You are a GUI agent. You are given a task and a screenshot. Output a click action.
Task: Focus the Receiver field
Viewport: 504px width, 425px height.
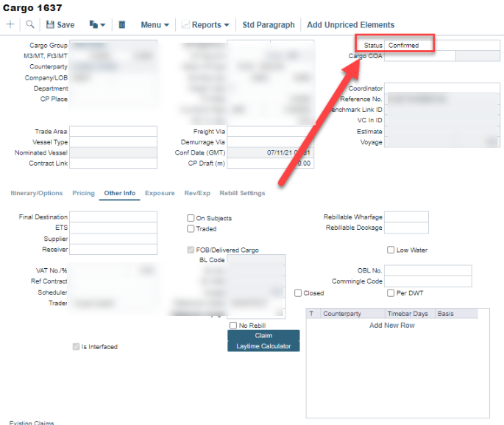pos(113,249)
